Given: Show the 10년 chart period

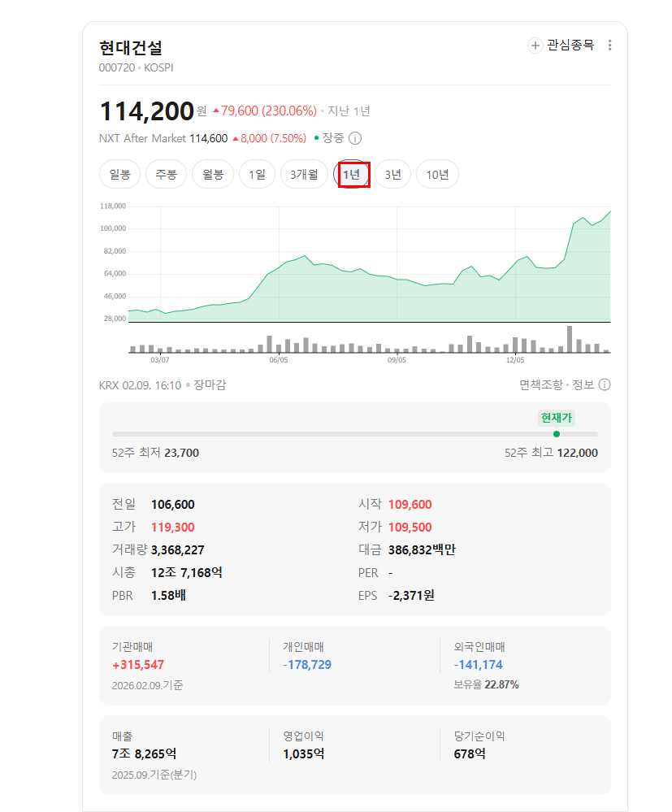Looking at the screenshot, I should [x=437, y=175].
